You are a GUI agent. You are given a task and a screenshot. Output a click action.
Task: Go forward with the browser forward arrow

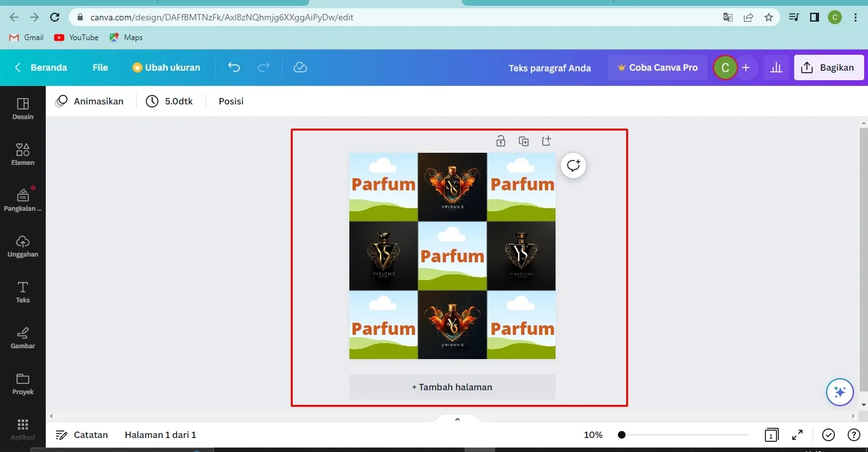click(35, 17)
